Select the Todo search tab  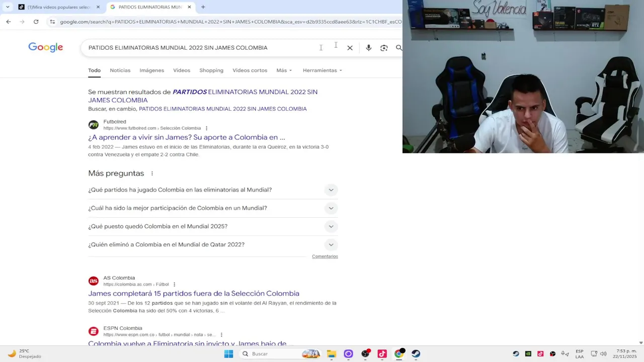(x=95, y=70)
